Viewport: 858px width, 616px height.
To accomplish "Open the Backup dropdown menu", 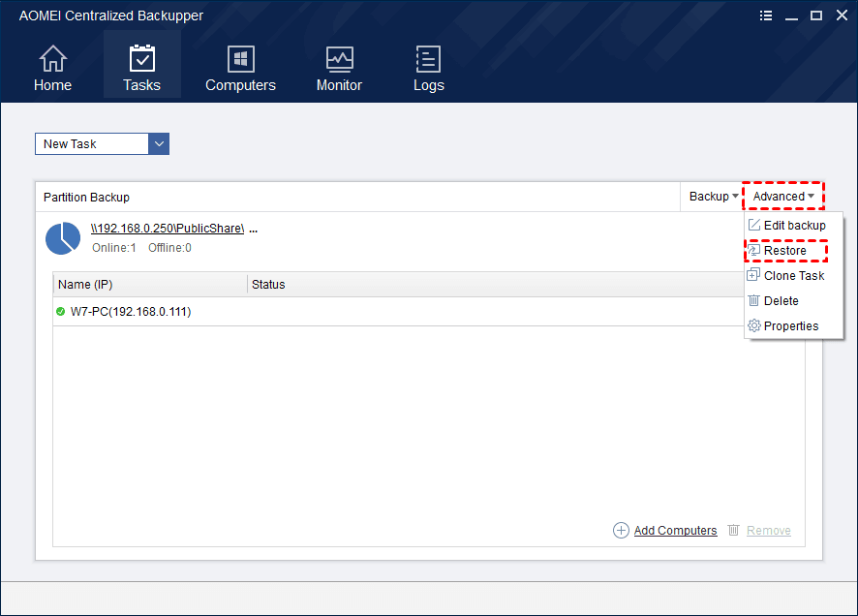I will click(x=714, y=197).
